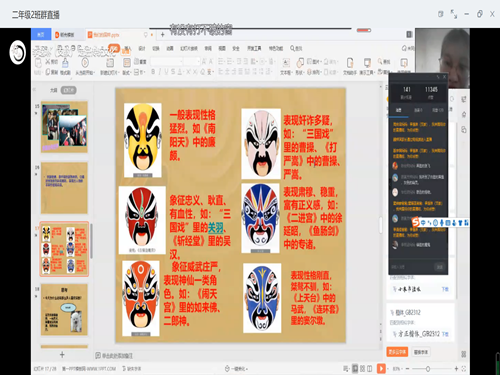Toggle Italic formatting

click(160, 72)
